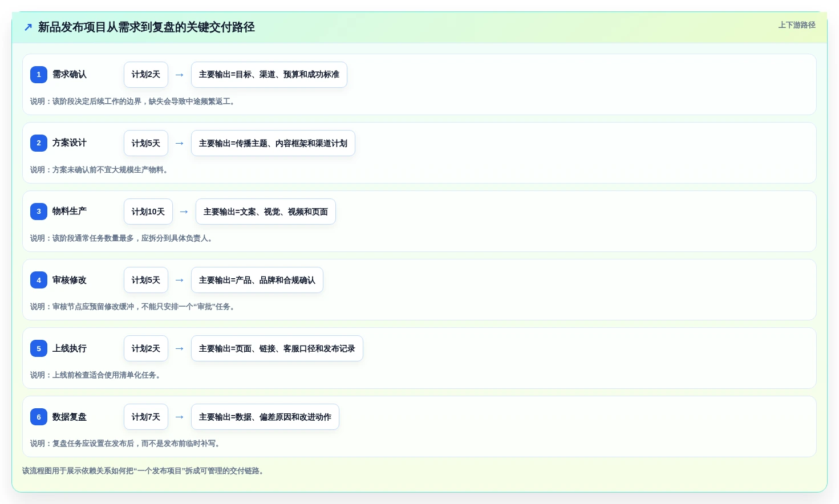Click the 方案设计 step title
This screenshot has height=504, width=839.
click(x=70, y=143)
